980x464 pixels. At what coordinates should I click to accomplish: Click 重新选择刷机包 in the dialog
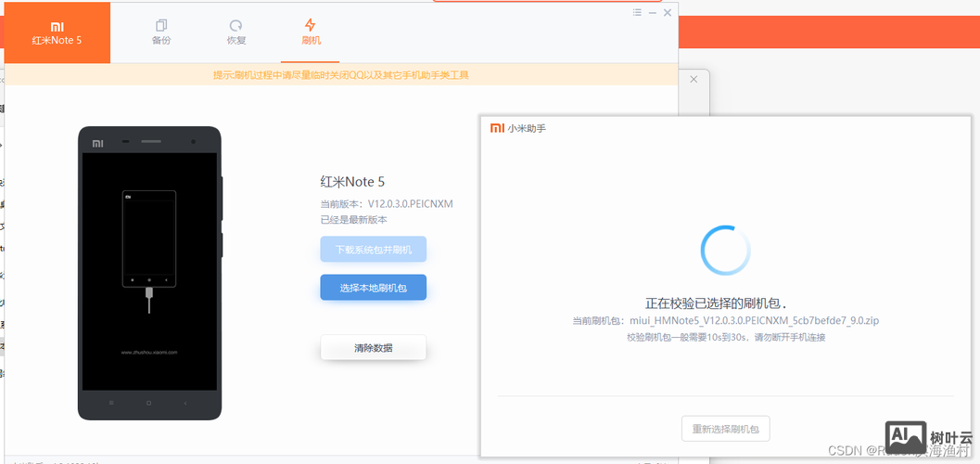click(726, 429)
